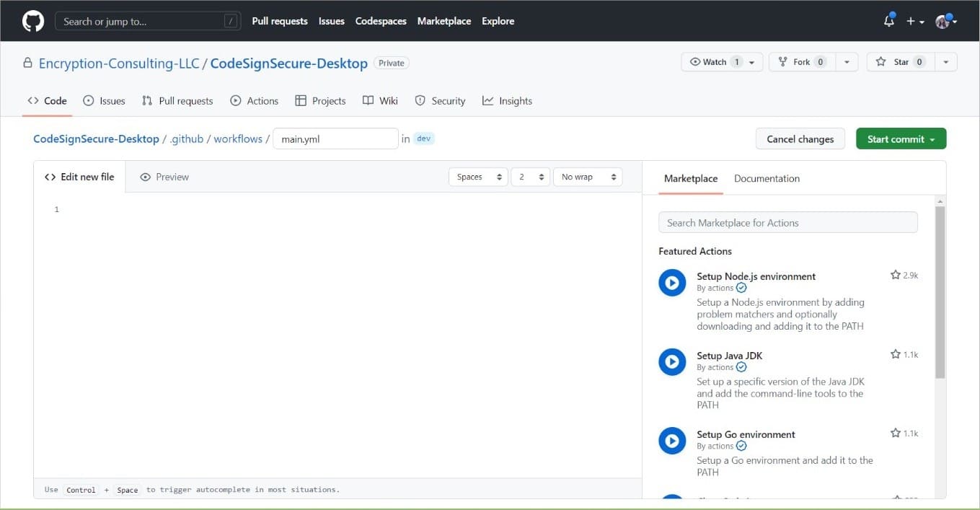This screenshot has height=510, width=980.
Task: Open Setup Node.js environment action
Action: click(756, 276)
